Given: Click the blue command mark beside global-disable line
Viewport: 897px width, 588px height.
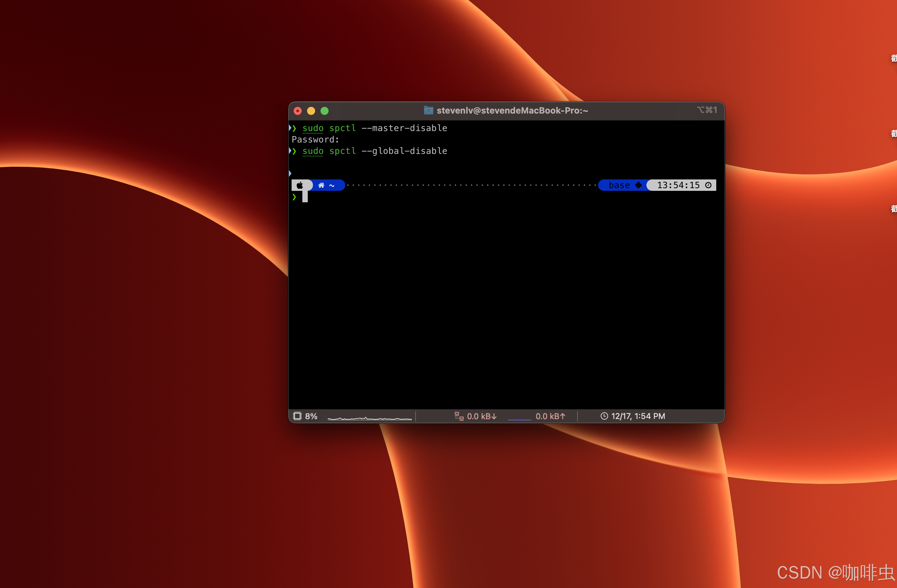Looking at the screenshot, I should (x=290, y=151).
